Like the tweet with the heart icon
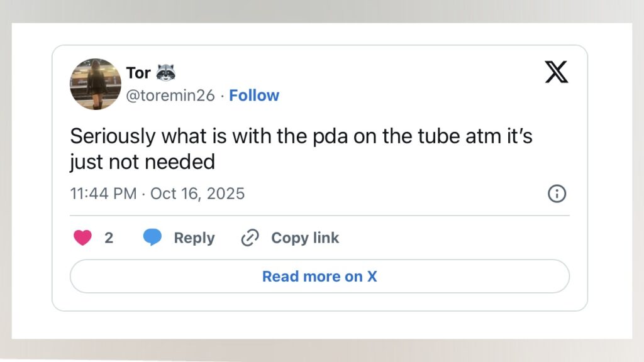 click(82, 238)
